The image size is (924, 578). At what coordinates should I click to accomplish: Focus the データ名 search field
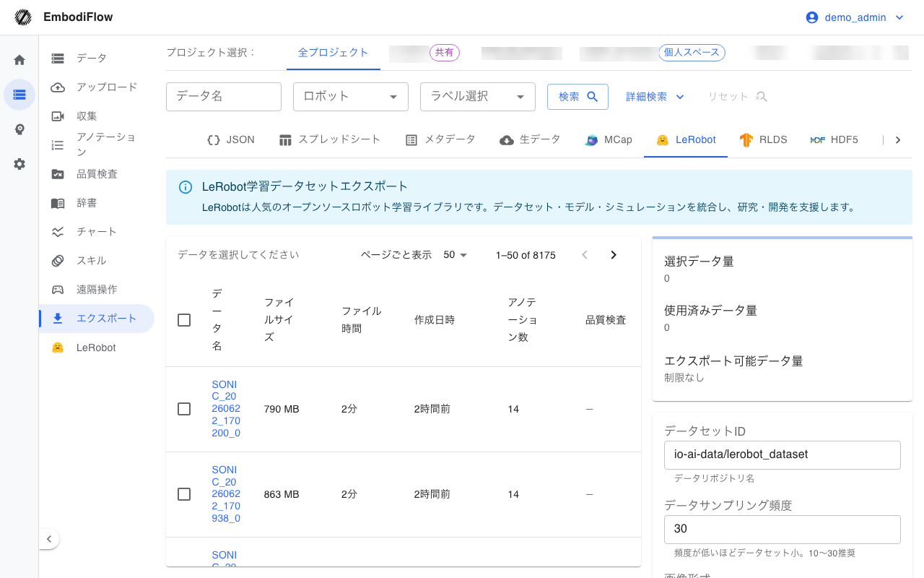224,97
